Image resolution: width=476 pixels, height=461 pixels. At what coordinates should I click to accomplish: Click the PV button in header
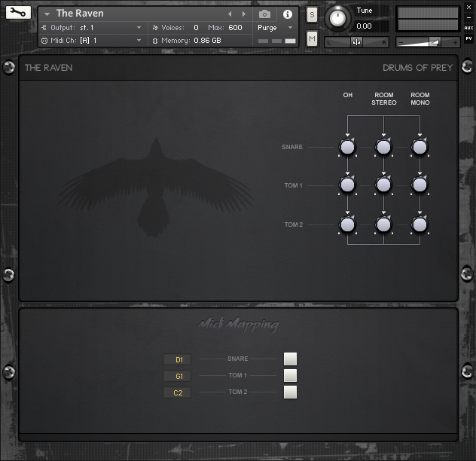click(x=468, y=38)
